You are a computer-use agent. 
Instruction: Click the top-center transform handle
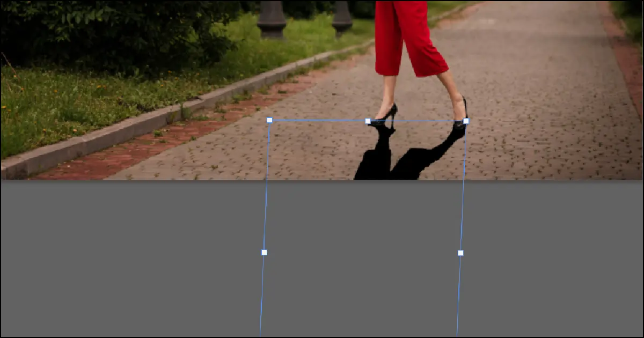click(368, 120)
